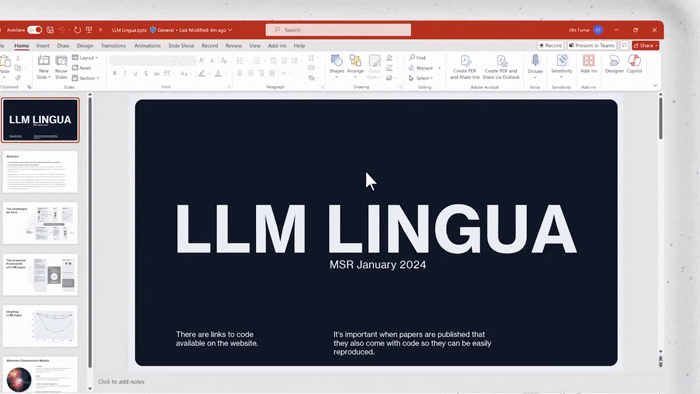The width and height of the screenshot is (700, 394).
Task: Click the Reuse Slides icon
Action: [61, 62]
